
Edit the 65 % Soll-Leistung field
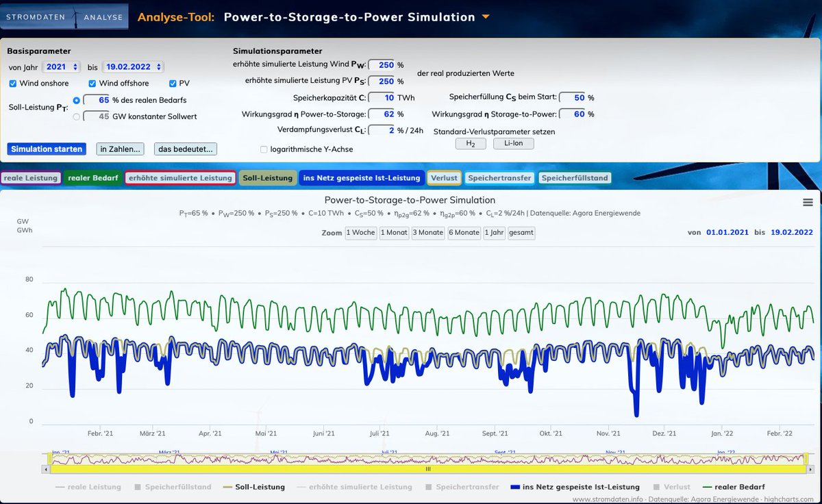point(97,100)
